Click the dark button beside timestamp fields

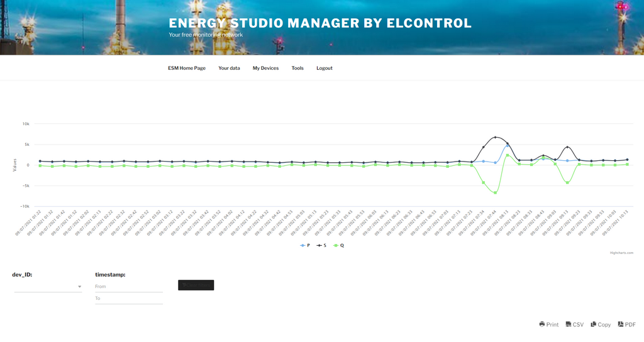coord(196,285)
